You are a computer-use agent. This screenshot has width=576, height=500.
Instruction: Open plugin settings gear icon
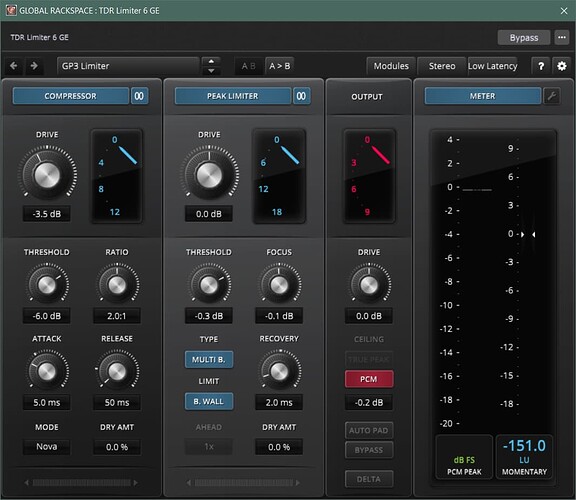click(x=562, y=66)
